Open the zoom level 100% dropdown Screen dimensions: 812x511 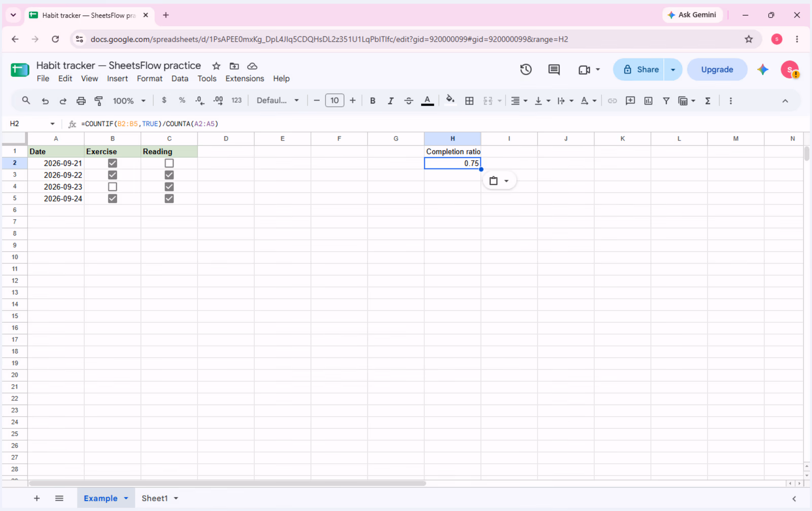129,101
